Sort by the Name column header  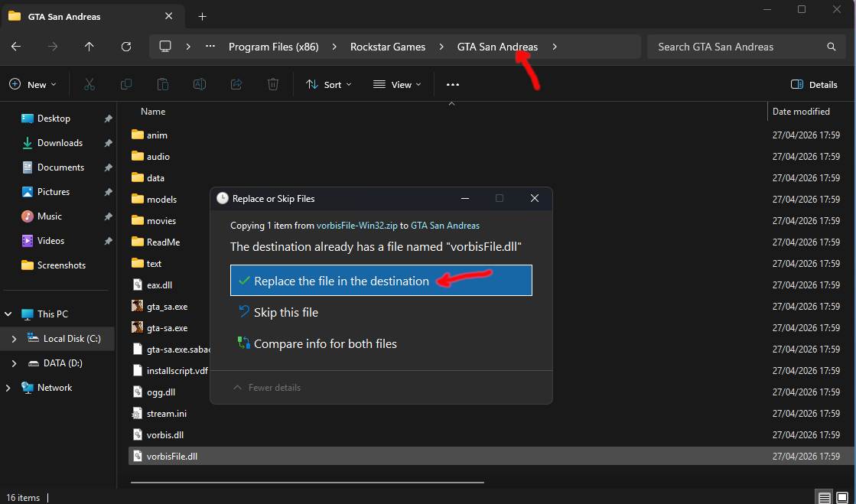coord(153,112)
